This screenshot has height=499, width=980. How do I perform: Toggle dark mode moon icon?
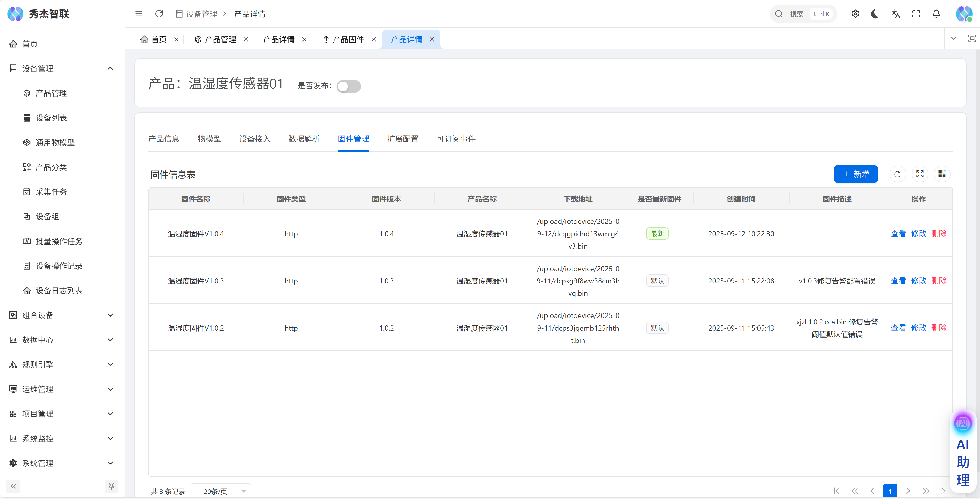tap(875, 14)
